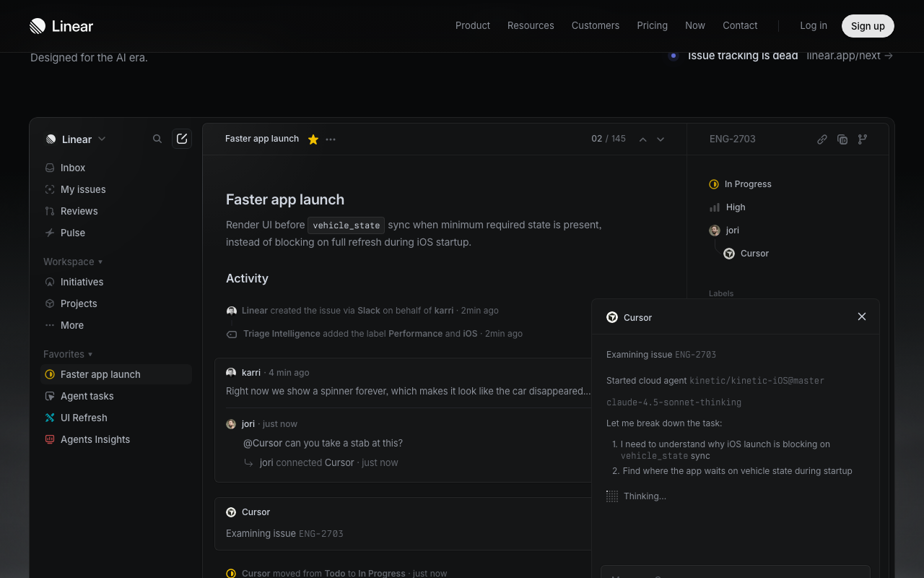Collapse the Workspace section
The width and height of the screenshot is (924, 578).
pos(73,262)
